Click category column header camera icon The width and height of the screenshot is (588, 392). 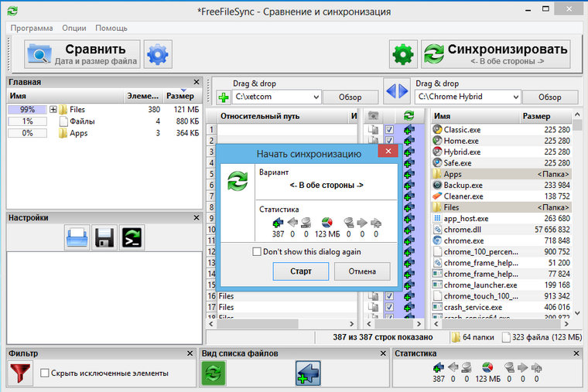click(373, 116)
